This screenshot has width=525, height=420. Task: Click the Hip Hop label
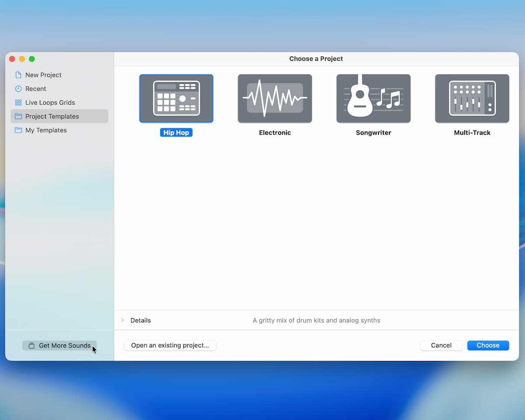[176, 133]
